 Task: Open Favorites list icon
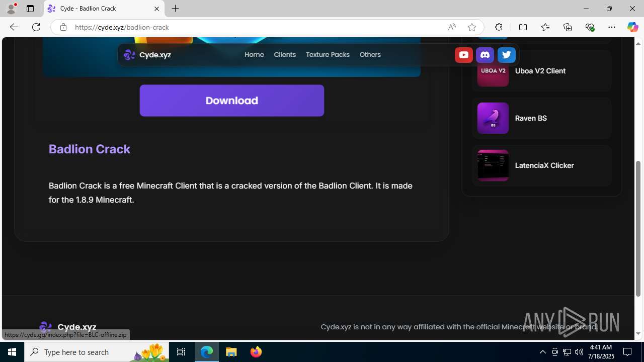point(545,27)
